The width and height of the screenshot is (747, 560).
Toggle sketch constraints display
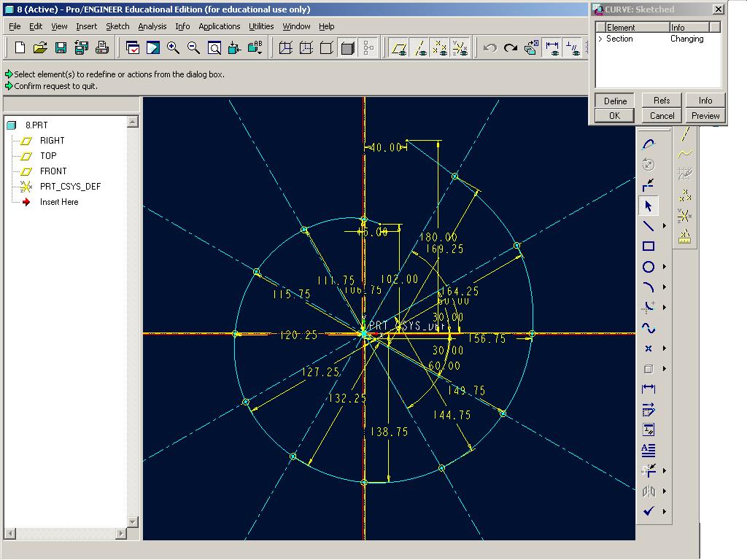(x=573, y=47)
